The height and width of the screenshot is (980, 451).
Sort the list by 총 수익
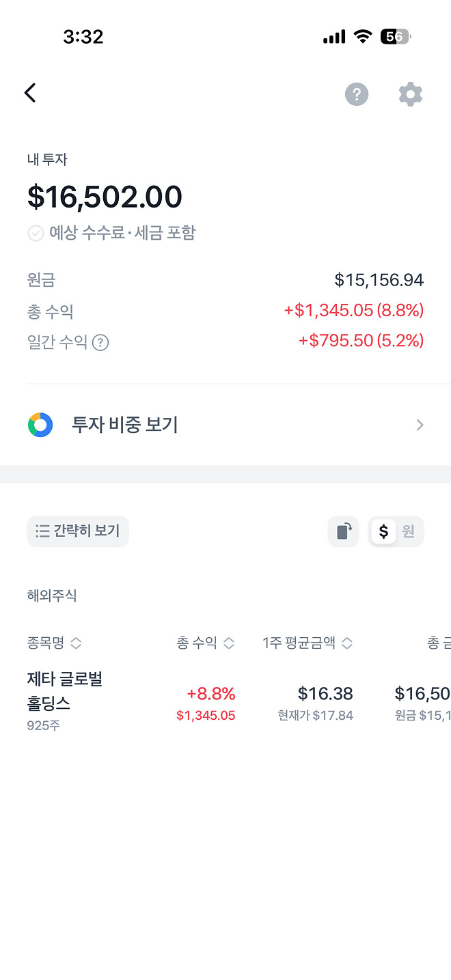(x=228, y=643)
